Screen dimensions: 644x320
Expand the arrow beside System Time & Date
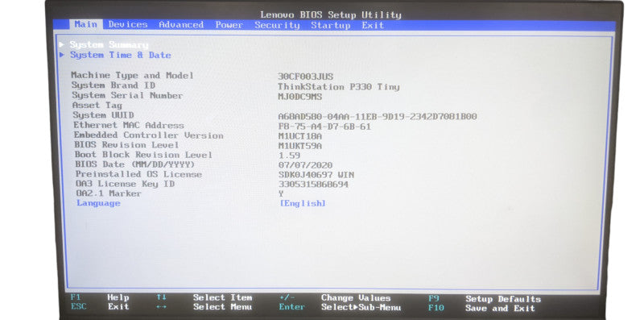coord(62,54)
